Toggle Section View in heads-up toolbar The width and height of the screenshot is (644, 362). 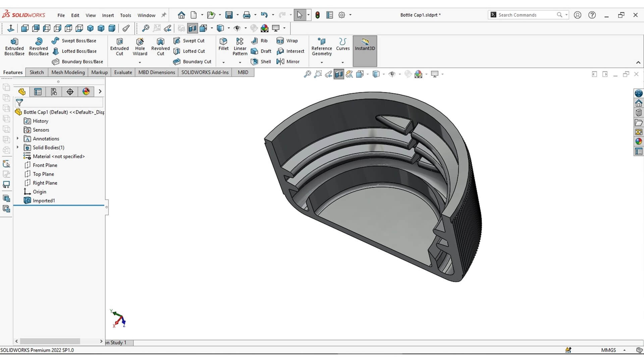coord(339,74)
